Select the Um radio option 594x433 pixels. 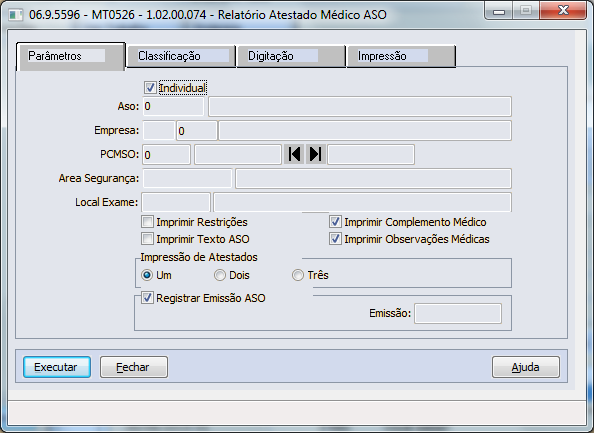147,275
